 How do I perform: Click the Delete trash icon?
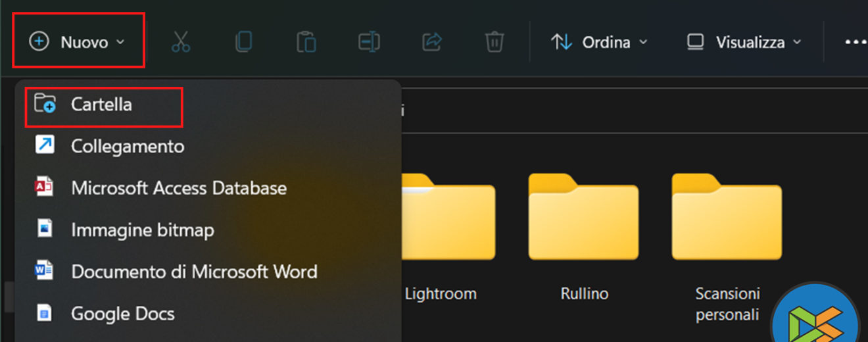coord(494,42)
